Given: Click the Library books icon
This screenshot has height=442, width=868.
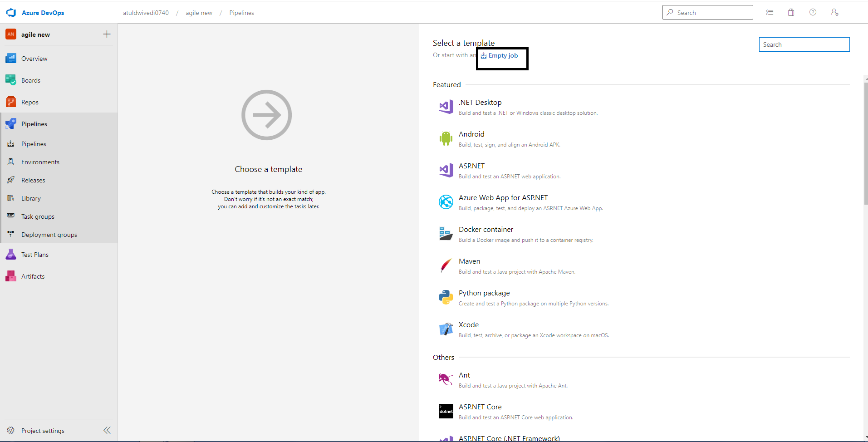Looking at the screenshot, I should (11, 198).
